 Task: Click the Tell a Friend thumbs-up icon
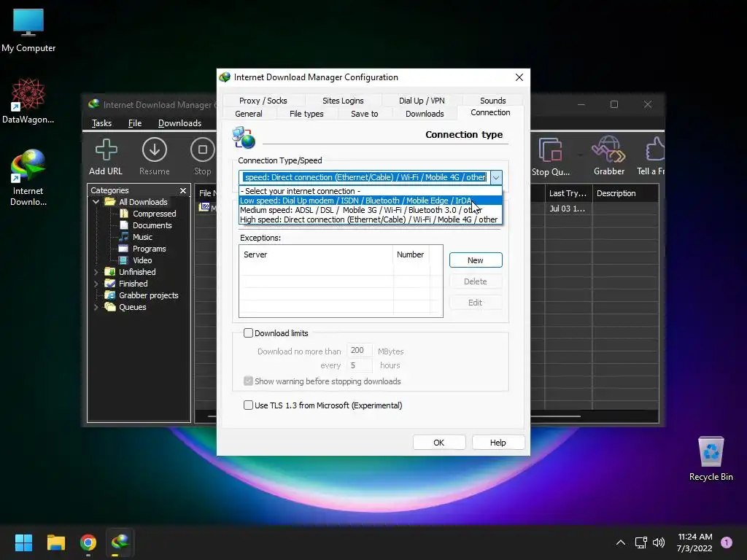pyautogui.click(x=654, y=149)
